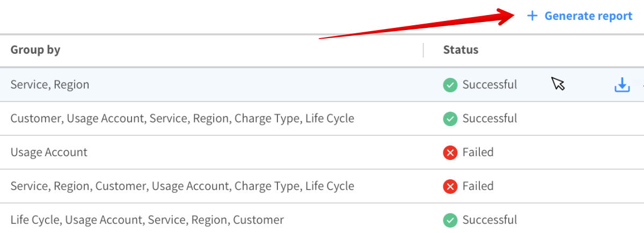Open the Generate report link
This screenshot has height=233, width=644.
588,16
